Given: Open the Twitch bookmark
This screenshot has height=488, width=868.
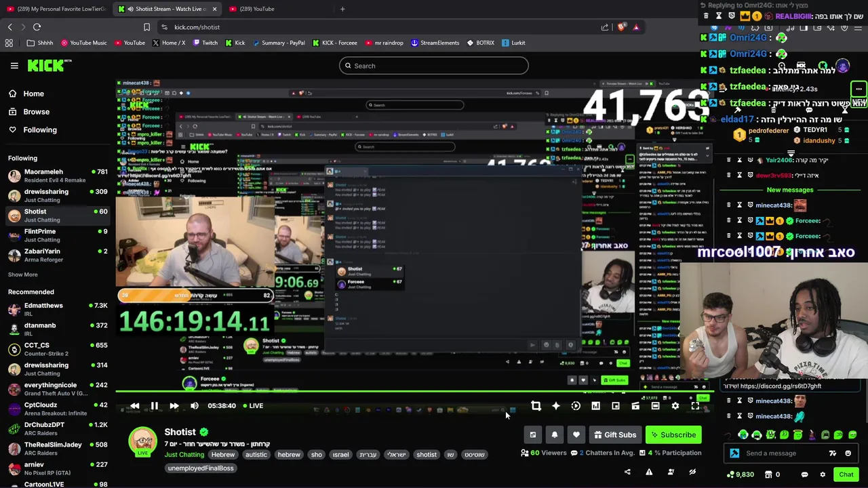Looking at the screenshot, I should (x=205, y=43).
